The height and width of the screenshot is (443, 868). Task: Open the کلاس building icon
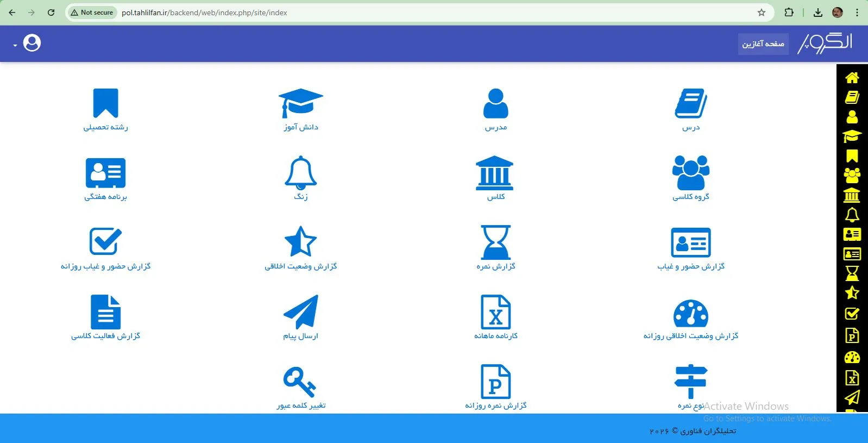494,173
